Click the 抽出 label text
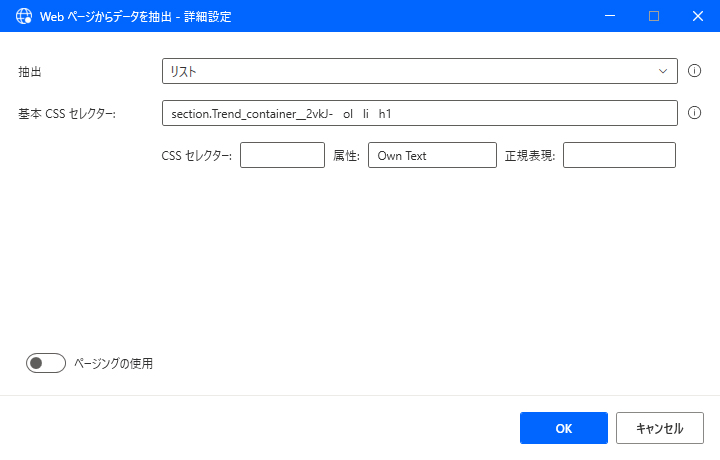 point(30,72)
